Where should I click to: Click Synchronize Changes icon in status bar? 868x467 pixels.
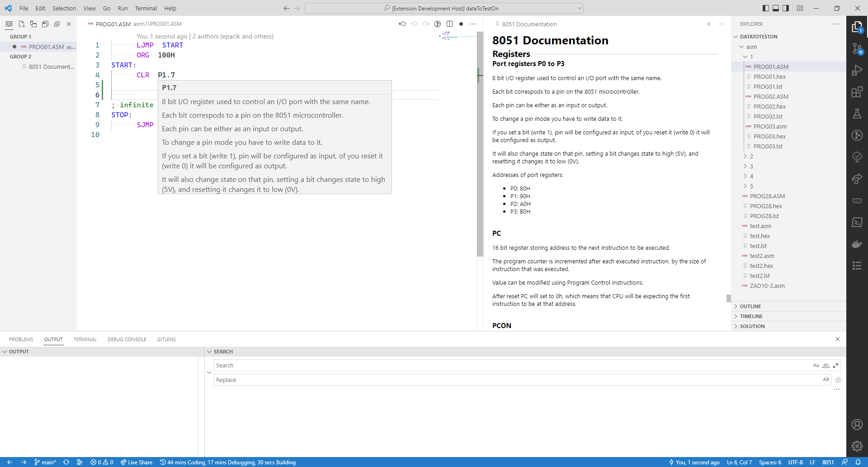click(x=66, y=462)
